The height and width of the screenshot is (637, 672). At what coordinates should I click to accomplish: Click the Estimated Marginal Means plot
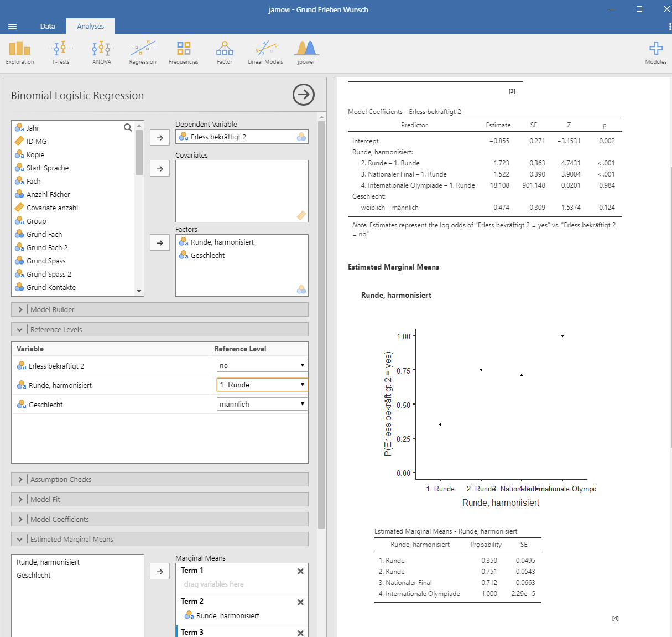(489, 418)
